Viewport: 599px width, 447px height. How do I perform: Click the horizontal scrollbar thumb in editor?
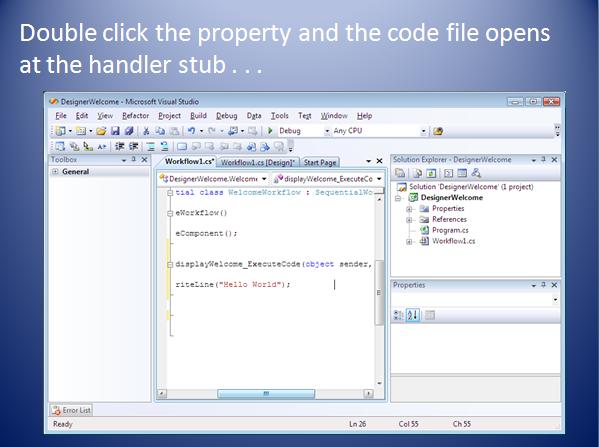(266, 394)
